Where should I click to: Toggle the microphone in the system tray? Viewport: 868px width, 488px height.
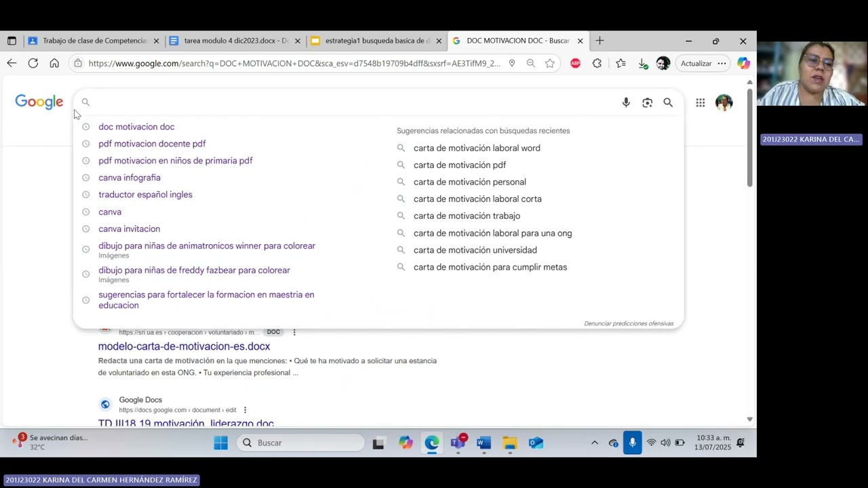pos(632,443)
